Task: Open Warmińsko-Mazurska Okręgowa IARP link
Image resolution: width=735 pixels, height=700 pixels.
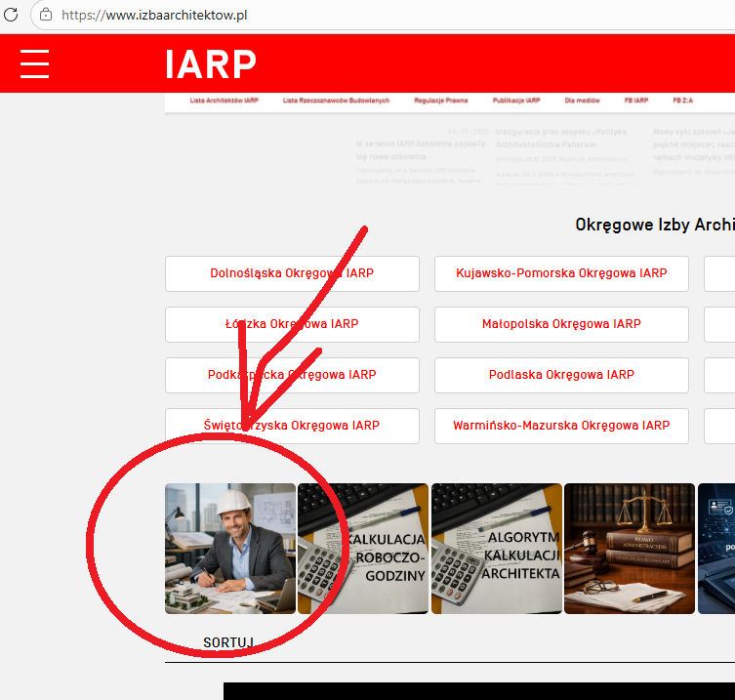Action: point(561,426)
